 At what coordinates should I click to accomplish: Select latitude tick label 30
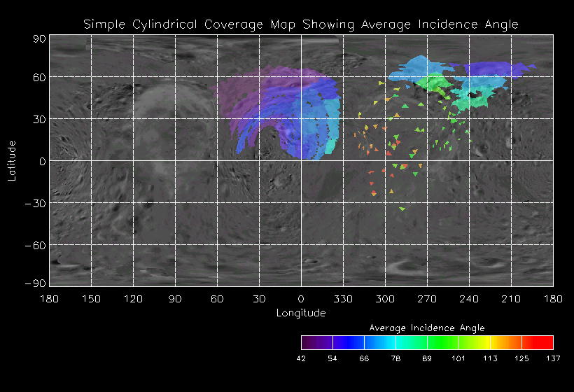coord(39,119)
